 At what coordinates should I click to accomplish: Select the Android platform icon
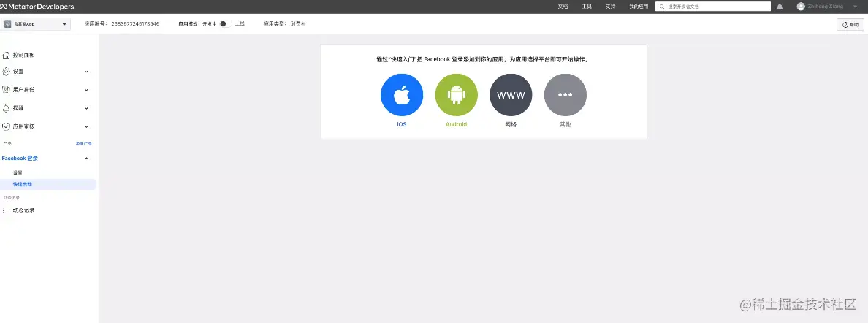pos(456,95)
